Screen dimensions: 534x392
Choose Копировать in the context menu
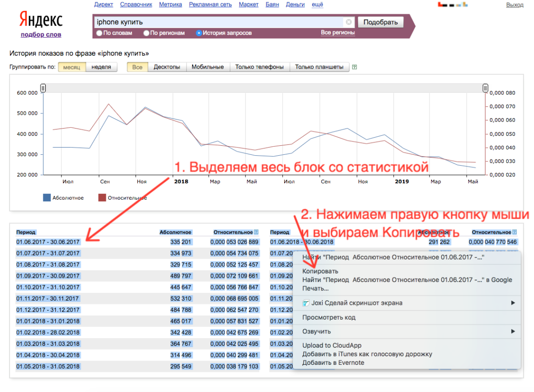[x=320, y=271]
